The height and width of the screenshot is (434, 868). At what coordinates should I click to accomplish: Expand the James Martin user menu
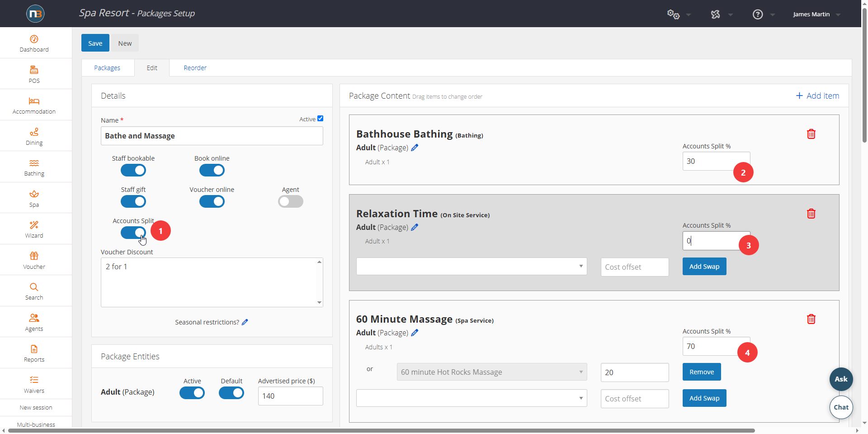tap(816, 14)
